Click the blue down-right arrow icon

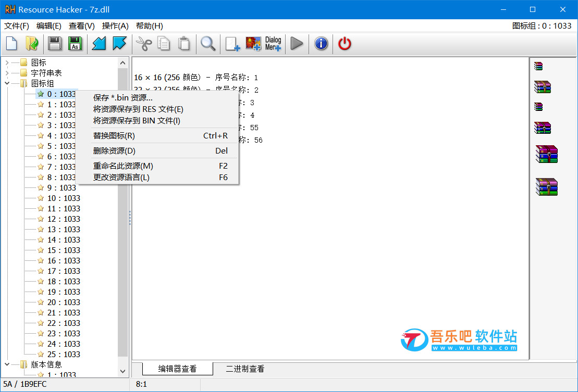(x=119, y=44)
